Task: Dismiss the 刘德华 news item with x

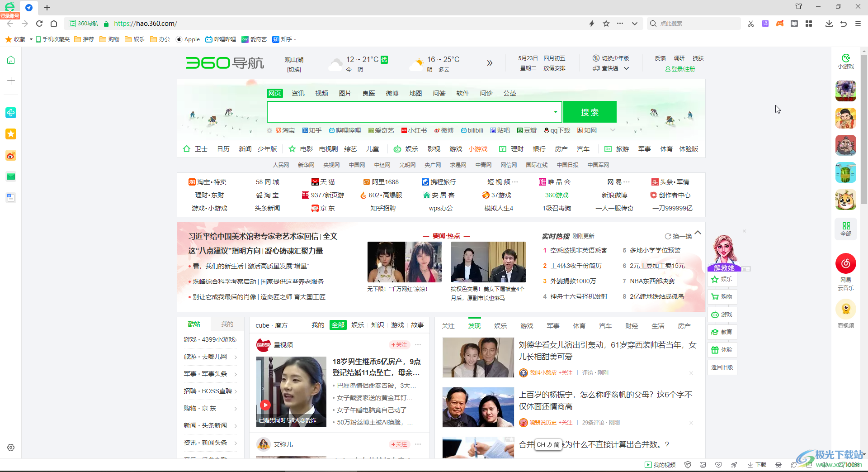Action: 691,373
